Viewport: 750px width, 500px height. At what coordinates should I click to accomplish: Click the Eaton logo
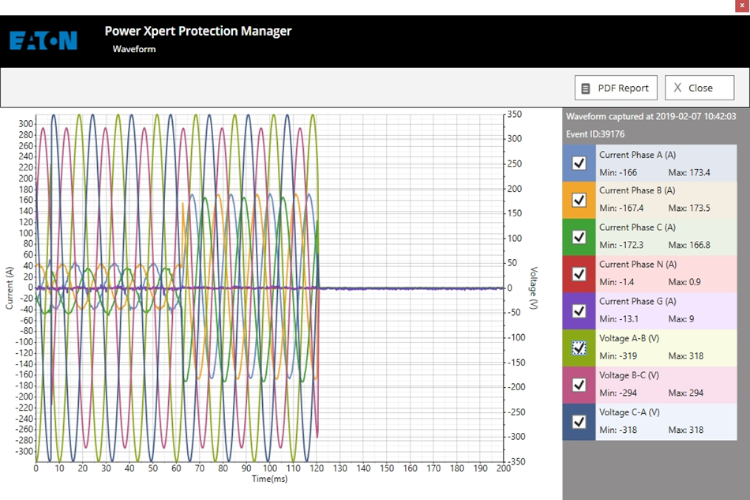click(x=43, y=41)
